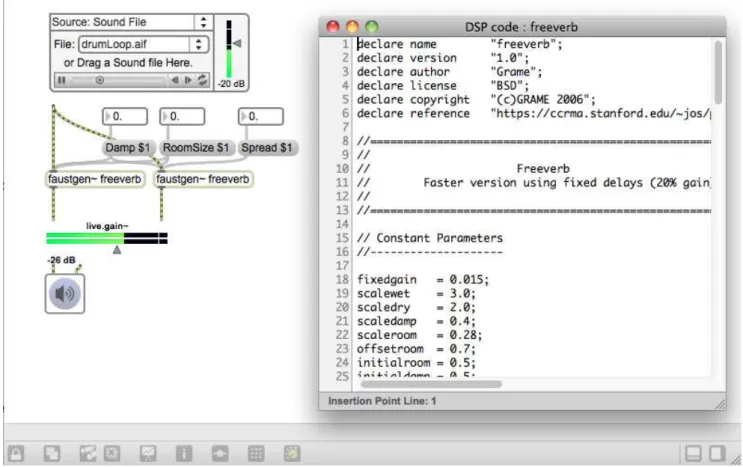This screenshot has height=467, width=743.
Task: Click the code line scaledry = 2.0
Action: 416,307
